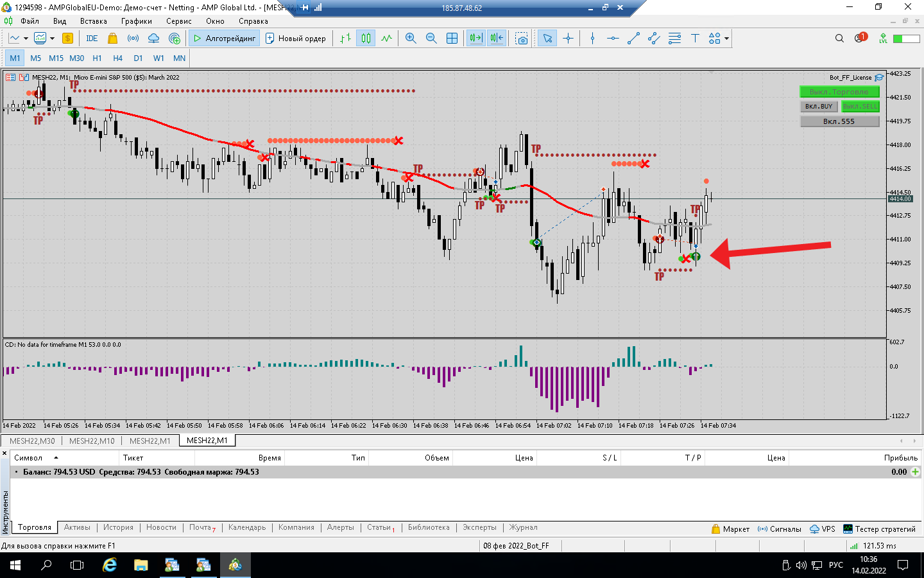Click the Depth of Market dollar icon
This screenshot has width=924, height=578.
pyautogui.click(x=67, y=39)
